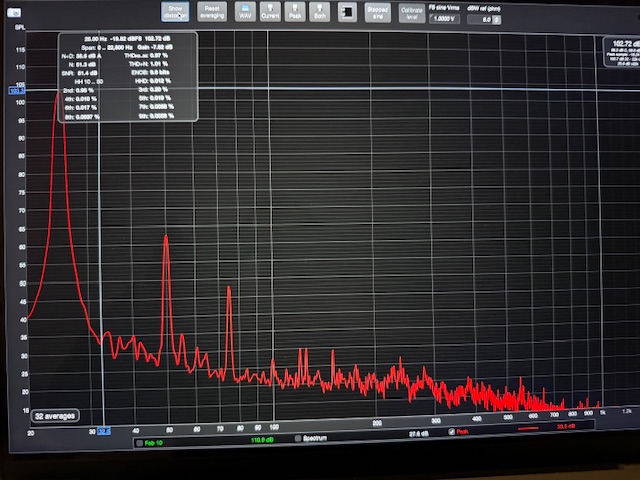Adjust the dBW ref ohms stepper arrows

coord(499,19)
